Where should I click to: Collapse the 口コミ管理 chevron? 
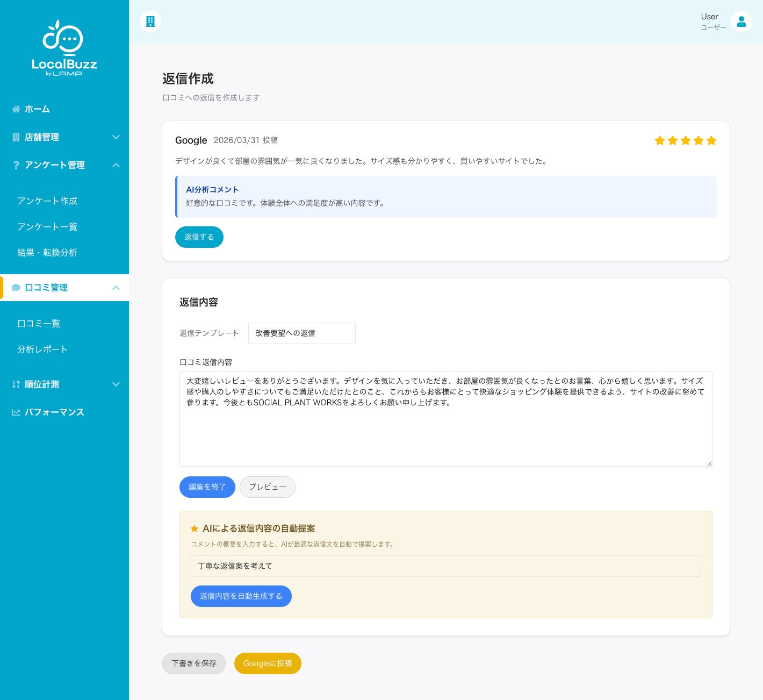(x=116, y=288)
